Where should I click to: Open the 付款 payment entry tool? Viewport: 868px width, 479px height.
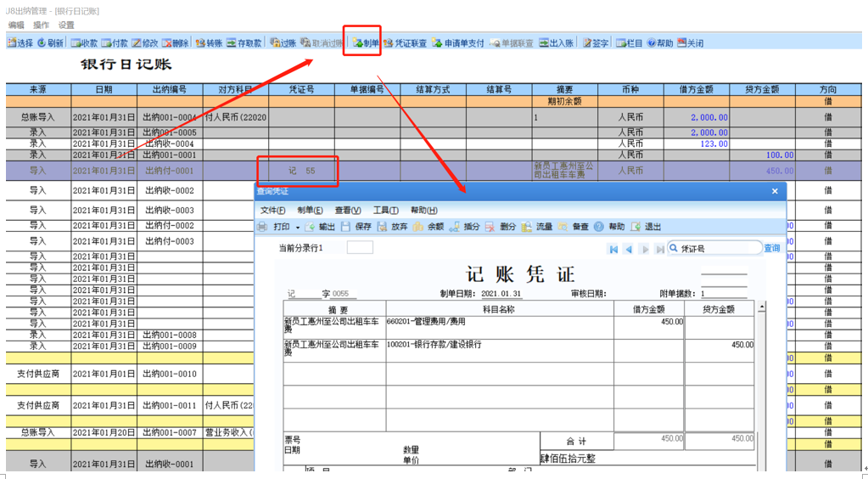[x=115, y=42]
